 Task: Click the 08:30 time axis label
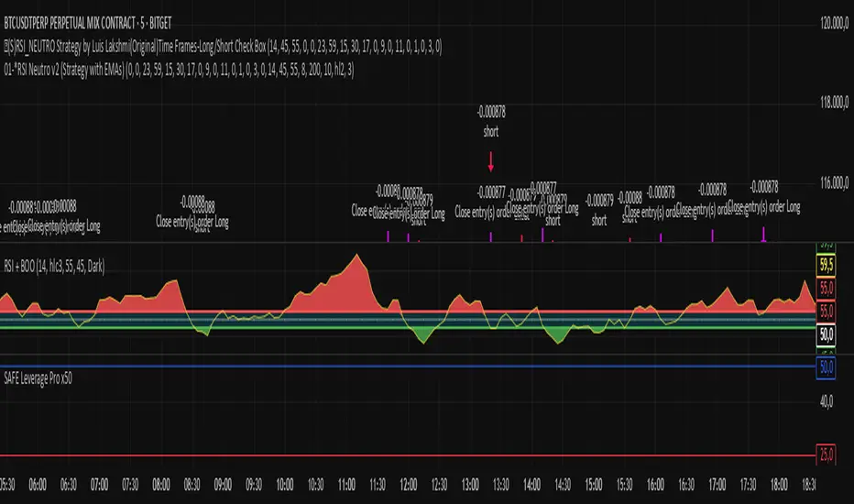(192, 484)
